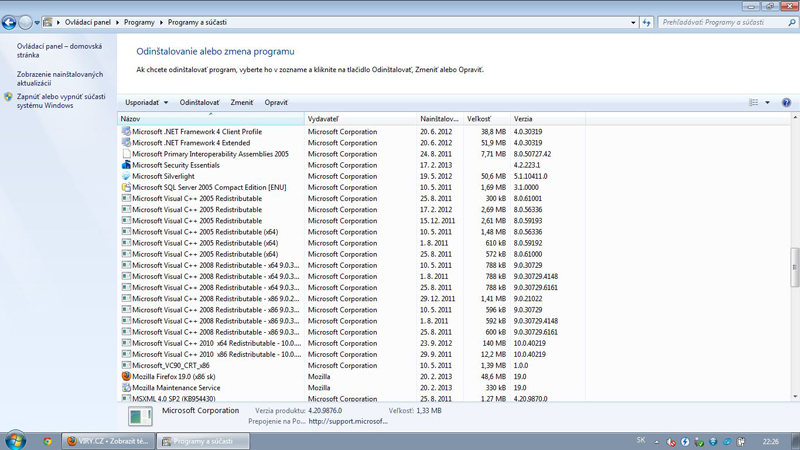Select Microsoft .NET Framework 4 Extended icon
The width and height of the screenshot is (800, 450).
pyautogui.click(x=126, y=142)
